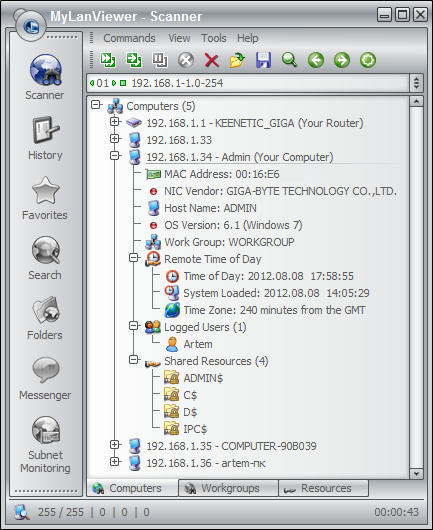Click the 00:00:43 elapsed time readout
This screenshot has height=530, width=433.
coord(396,512)
